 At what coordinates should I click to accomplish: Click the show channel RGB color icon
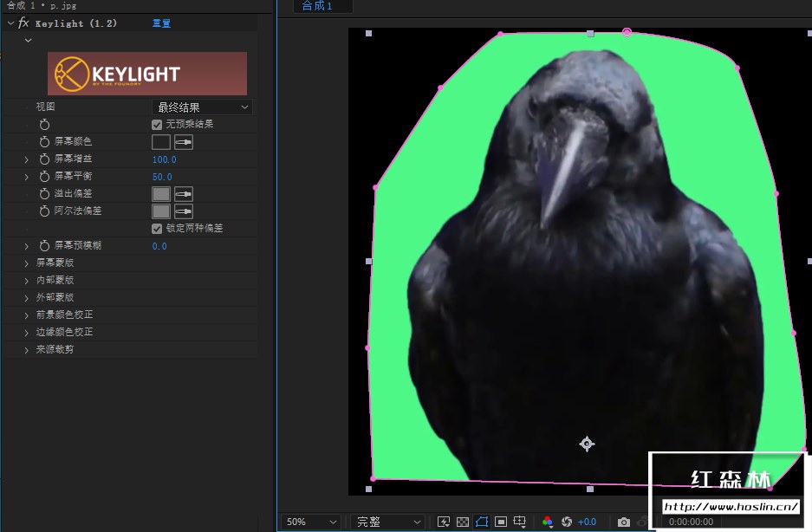[548, 522]
